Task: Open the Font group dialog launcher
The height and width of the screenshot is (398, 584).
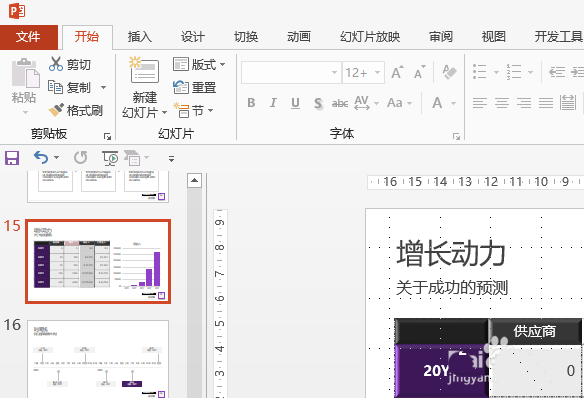Action: pos(456,137)
